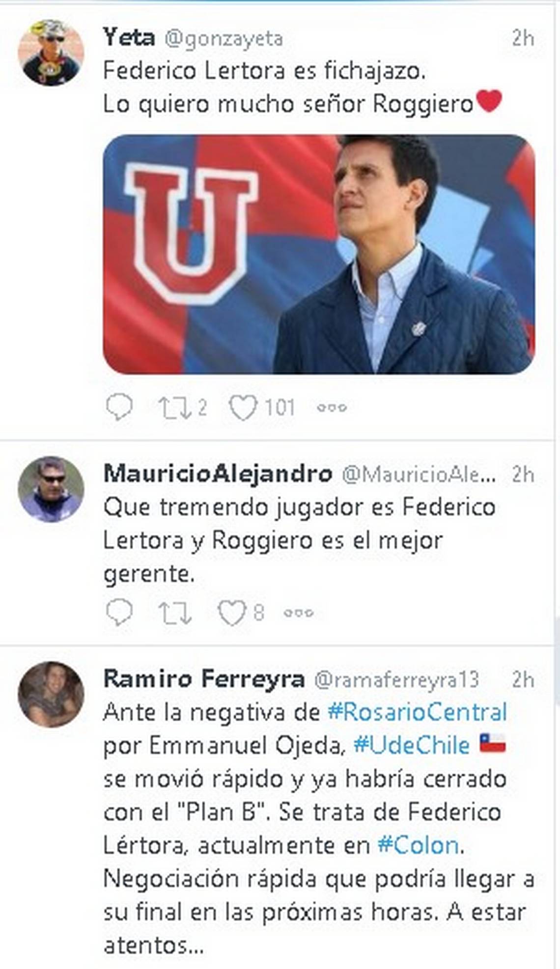Viewport: 560px width, 969px height.
Task: Click the MauricioAlejandro display name
Action: (218, 473)
